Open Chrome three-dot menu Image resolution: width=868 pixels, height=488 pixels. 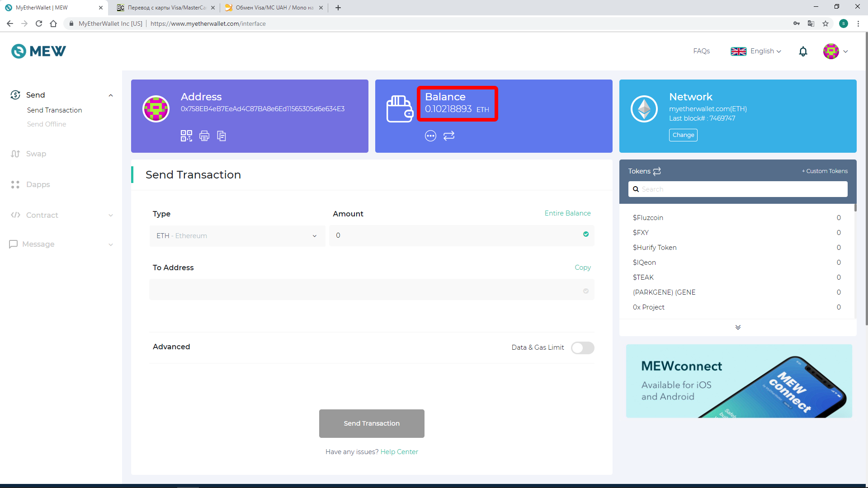click(x=858, y=23)
